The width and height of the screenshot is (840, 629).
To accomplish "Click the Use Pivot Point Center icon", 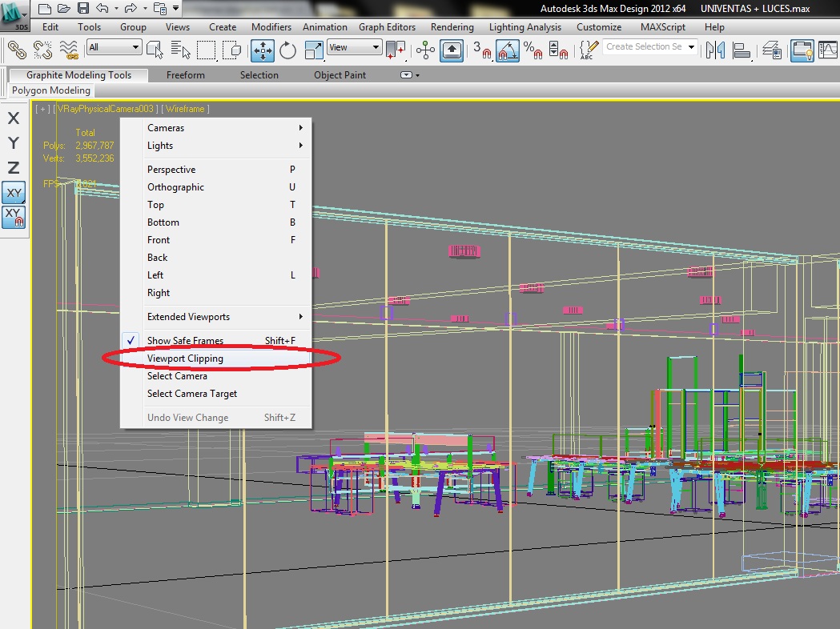I will pyautogui.click(x=396, y=50).
